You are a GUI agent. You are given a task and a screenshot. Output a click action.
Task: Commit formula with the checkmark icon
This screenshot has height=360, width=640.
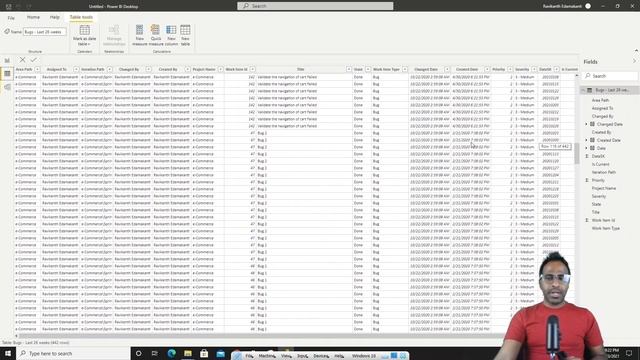tap(33, 60)
